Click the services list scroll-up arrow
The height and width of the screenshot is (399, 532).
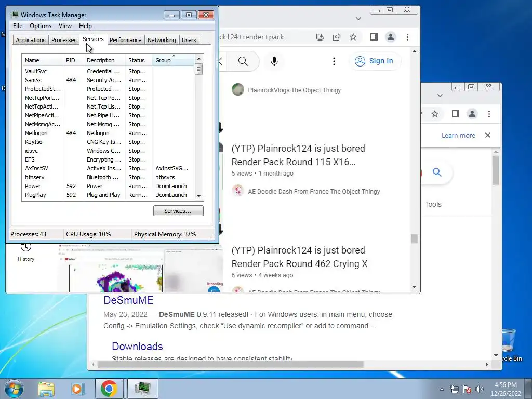pyautogui.click(x=199, y=58)
